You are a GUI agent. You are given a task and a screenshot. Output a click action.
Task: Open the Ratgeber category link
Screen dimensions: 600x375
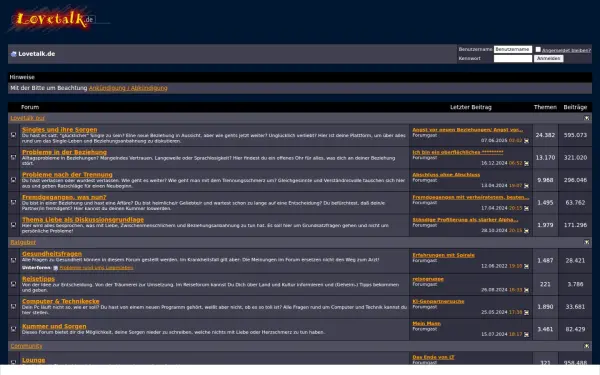tap(23, 242)
